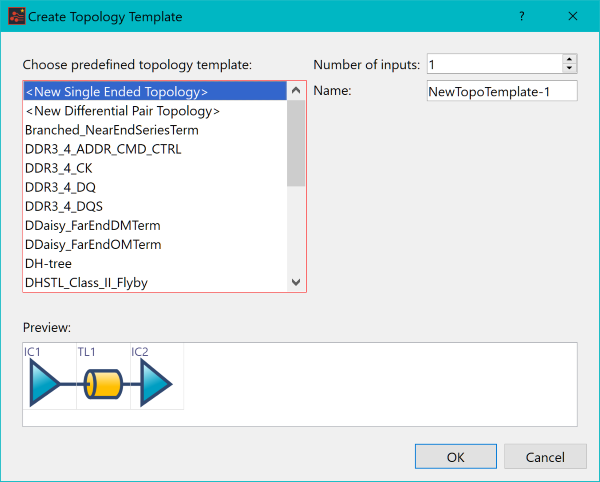
Task: Click the list scroll up arrow
Action: click(x=296, y=91)
